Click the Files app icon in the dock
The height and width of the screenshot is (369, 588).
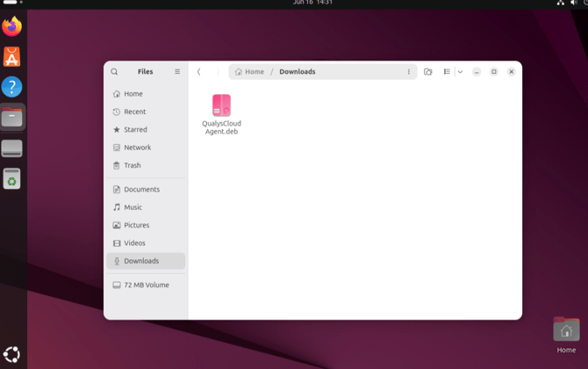coord(12,117)
